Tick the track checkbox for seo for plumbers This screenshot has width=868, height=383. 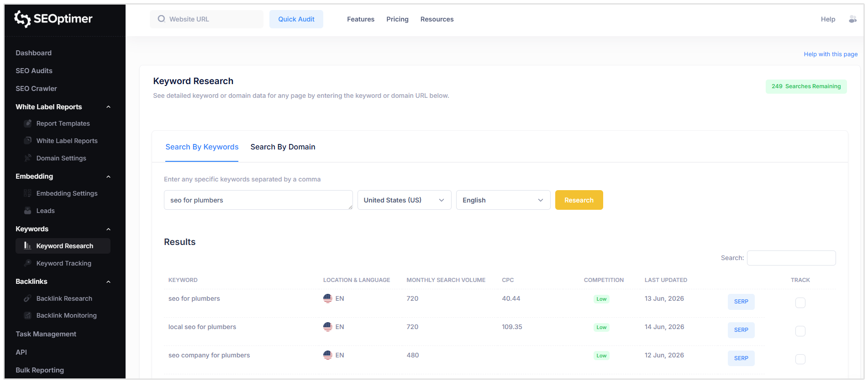(800, 303)
